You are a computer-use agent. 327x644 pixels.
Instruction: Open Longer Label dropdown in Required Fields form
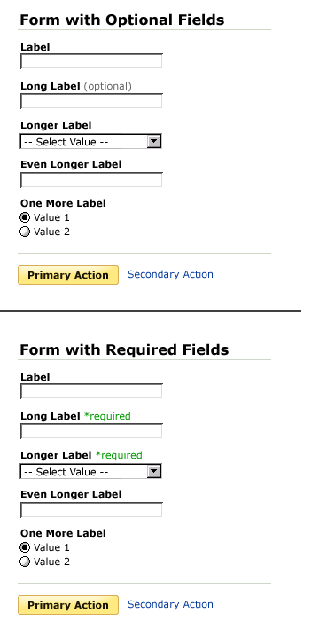(x=91, y=471)
